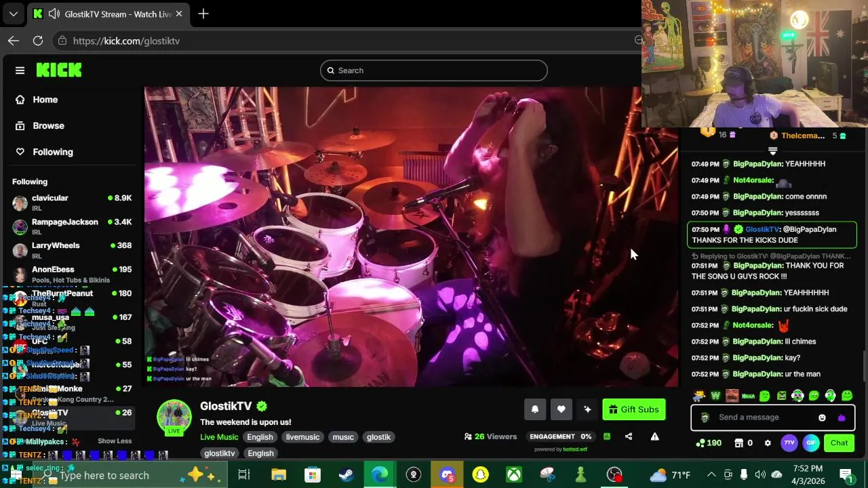Image resolution: width=868 pixels, height=488 pixels.
Task: Open the Windows notification center
Action: [846, 475]
